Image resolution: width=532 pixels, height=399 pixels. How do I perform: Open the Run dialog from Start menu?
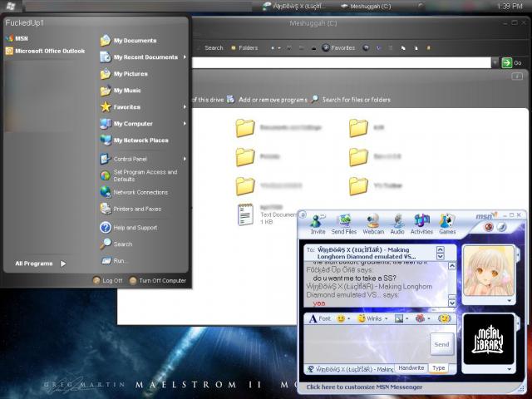[x=115, y=260]
